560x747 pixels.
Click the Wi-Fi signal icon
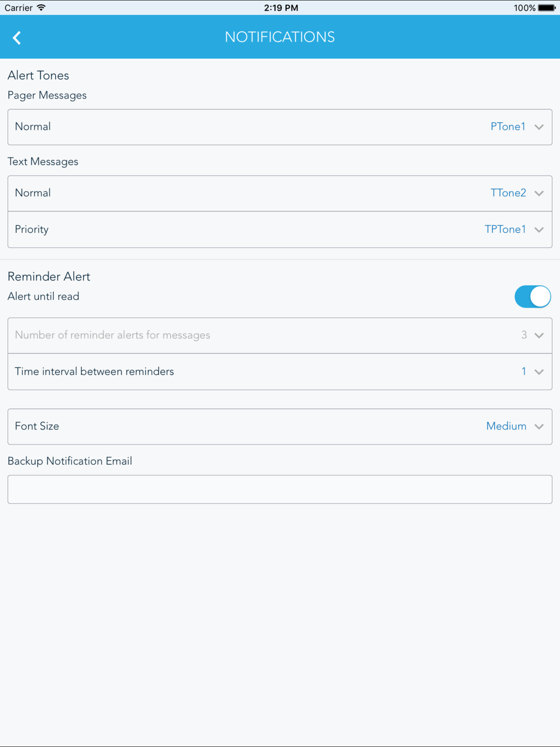click(x=41, y=8)
